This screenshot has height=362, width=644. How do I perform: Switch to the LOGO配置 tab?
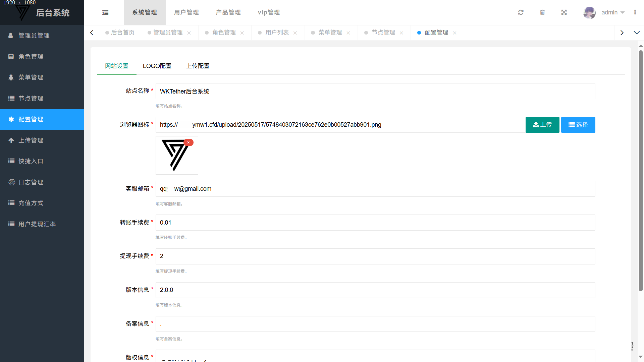point(157,66)
